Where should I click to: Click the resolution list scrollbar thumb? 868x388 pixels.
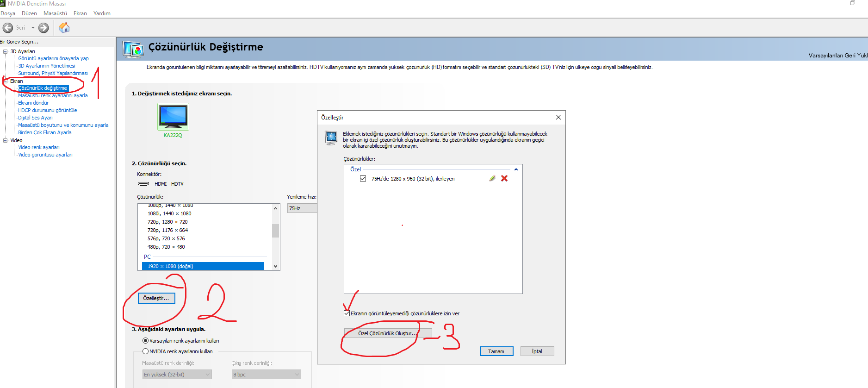[x=276, y=231]
